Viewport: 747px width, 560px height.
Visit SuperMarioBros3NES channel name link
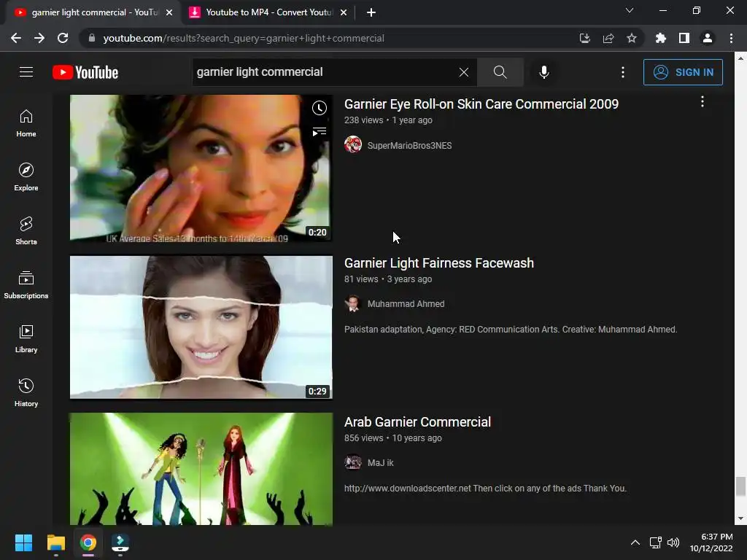click(409, 146)
